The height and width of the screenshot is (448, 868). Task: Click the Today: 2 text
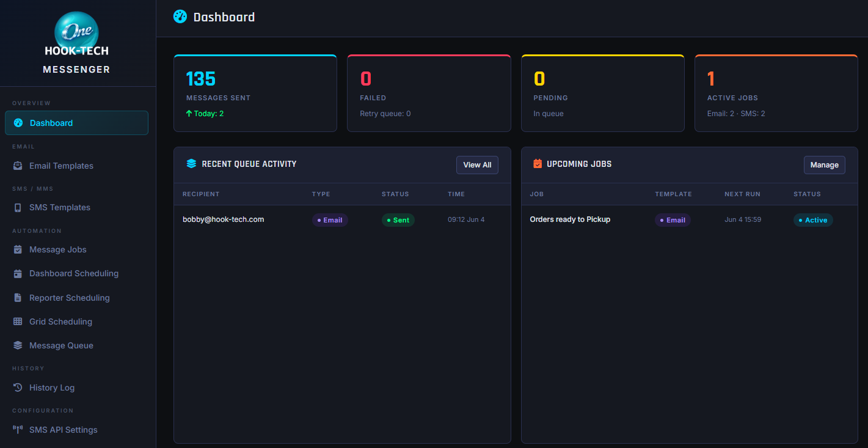(x=209, y=114)
